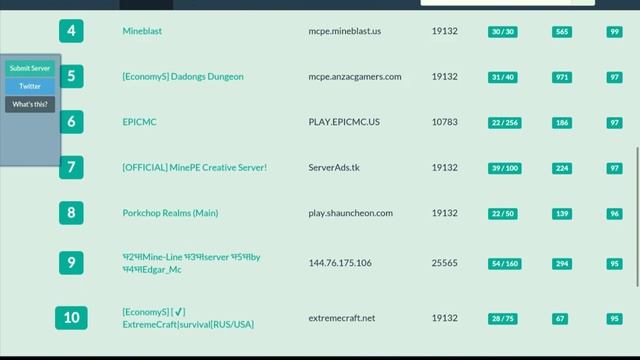Click rank badge number 7
Viewport: 640px width, 360px height.
tap(71, 167)
